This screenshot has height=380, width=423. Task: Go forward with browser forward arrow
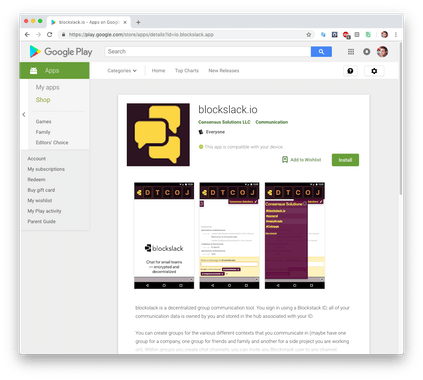click(38, 34)
